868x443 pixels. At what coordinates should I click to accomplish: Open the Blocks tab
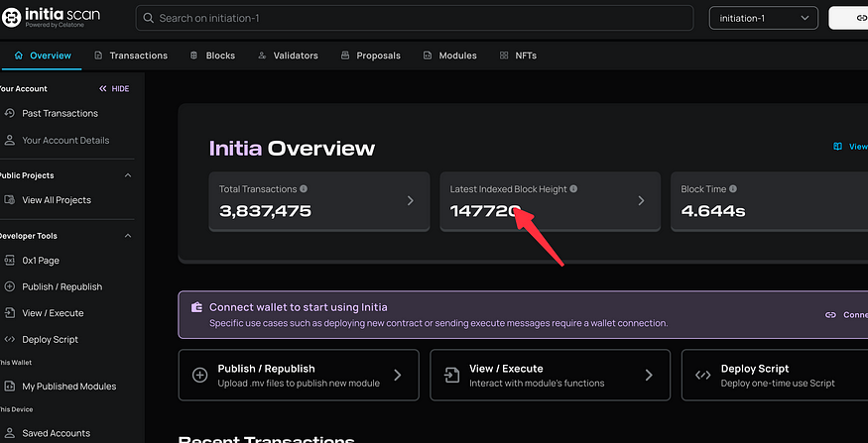point(212,55)
